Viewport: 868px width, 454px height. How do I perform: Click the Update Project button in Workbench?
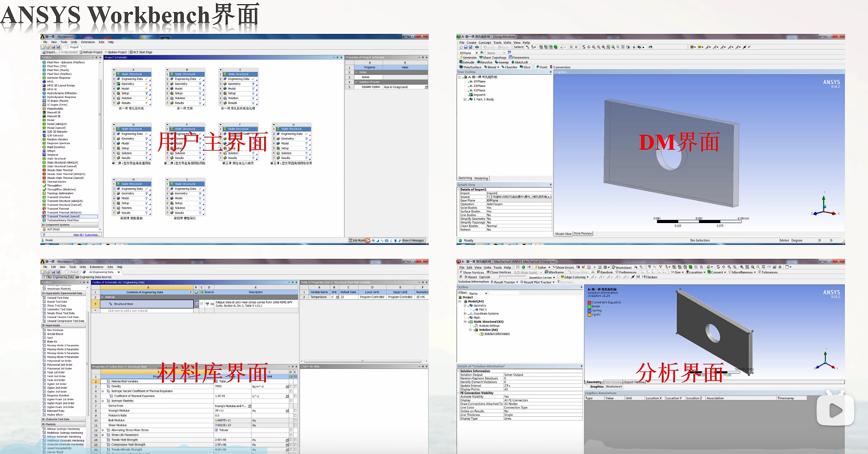click(116, 53)
